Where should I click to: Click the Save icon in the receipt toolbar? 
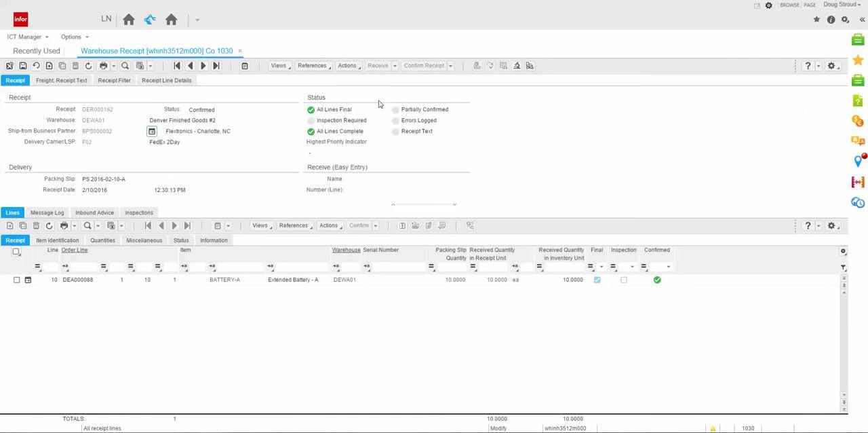[22, 66]
